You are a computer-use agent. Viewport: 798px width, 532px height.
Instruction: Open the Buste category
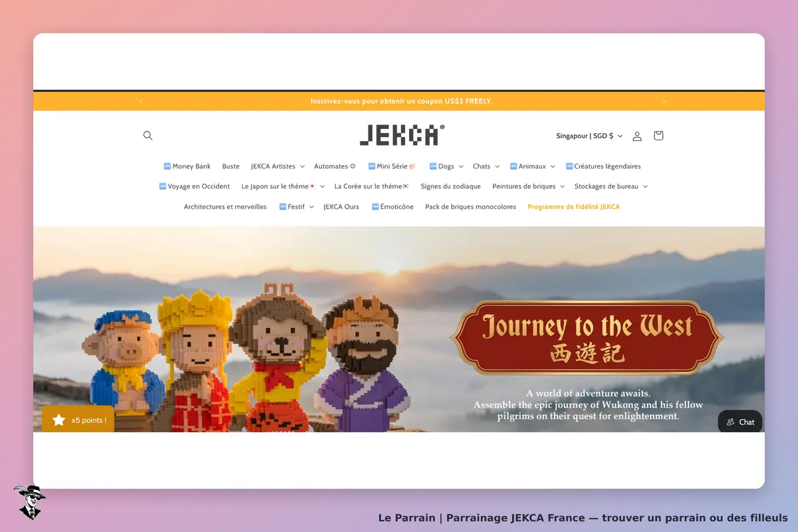[x=231, y=166]
